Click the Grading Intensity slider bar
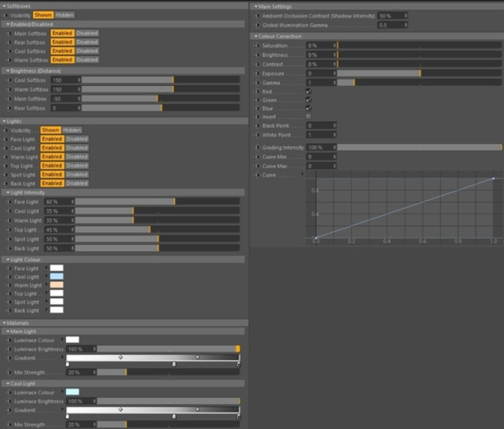This screenshot has width=504, height=429. point(419,147)
